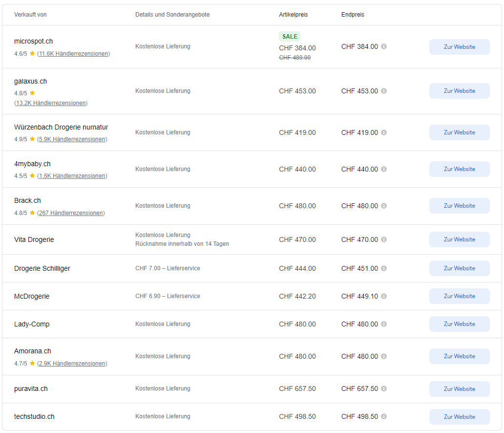Click info icon next to Brack.ch final price

(384, 206)
